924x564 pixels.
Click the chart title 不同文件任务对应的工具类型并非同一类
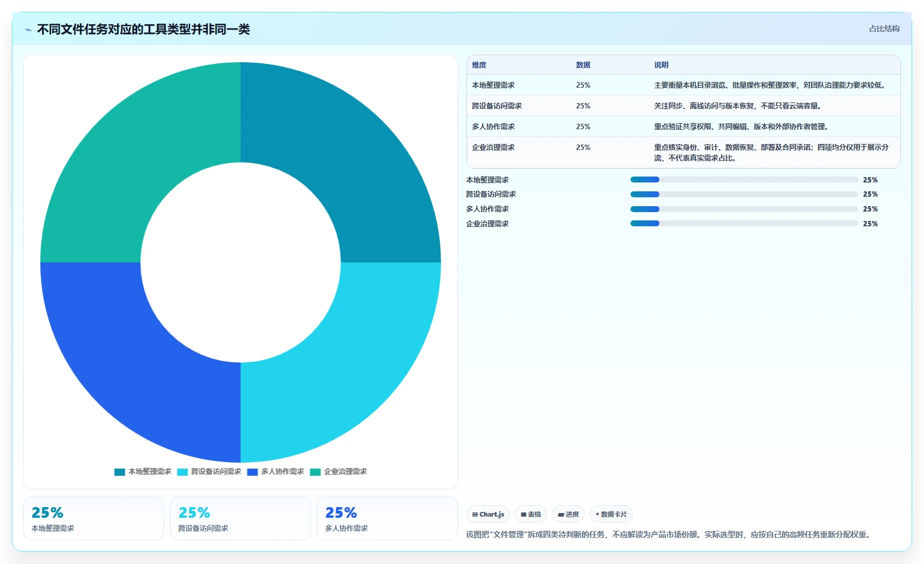[x=143, y=30]
